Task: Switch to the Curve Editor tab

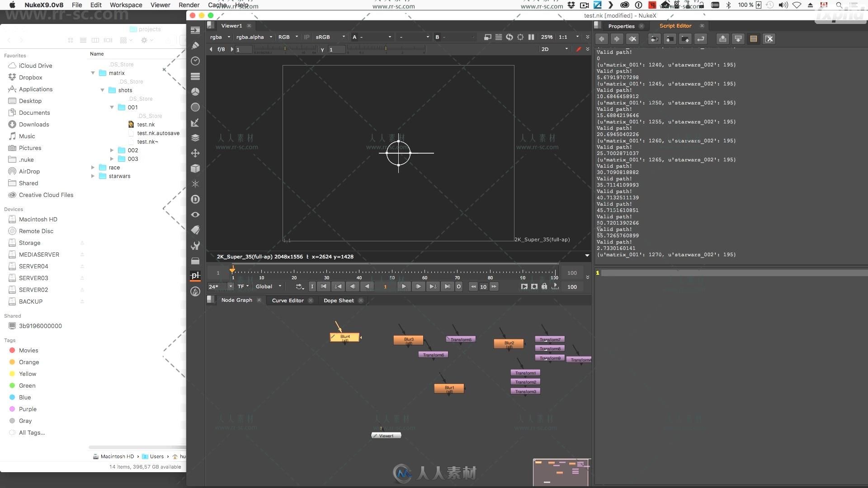Action: click(288, 300)
